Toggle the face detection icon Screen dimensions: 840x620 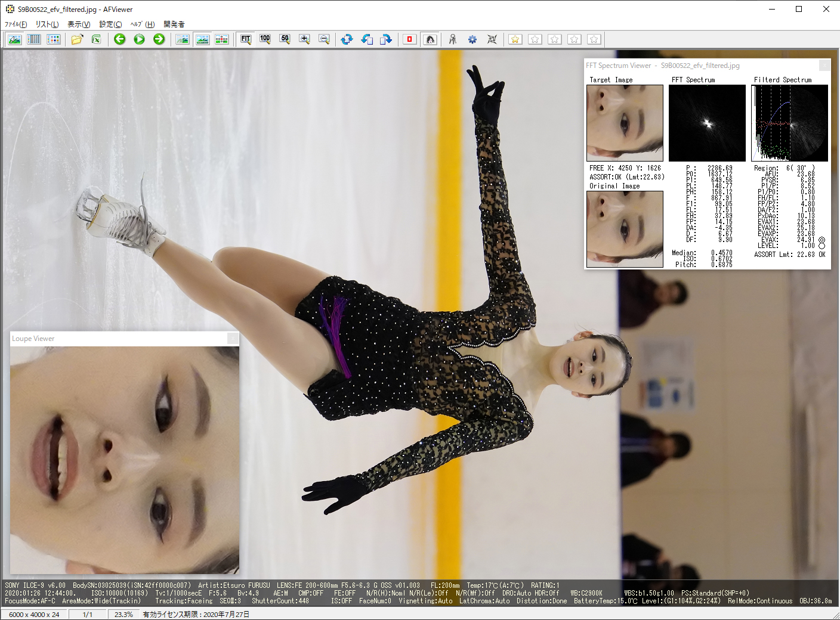[430, 39]
